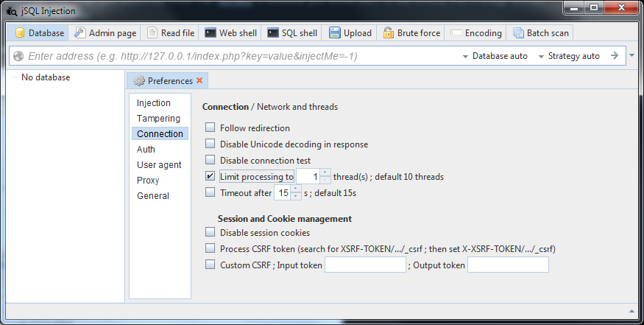The image size is (644, 325).
Task: Toggle Custom CSRF checkbox
Action: tap(210, 265)
